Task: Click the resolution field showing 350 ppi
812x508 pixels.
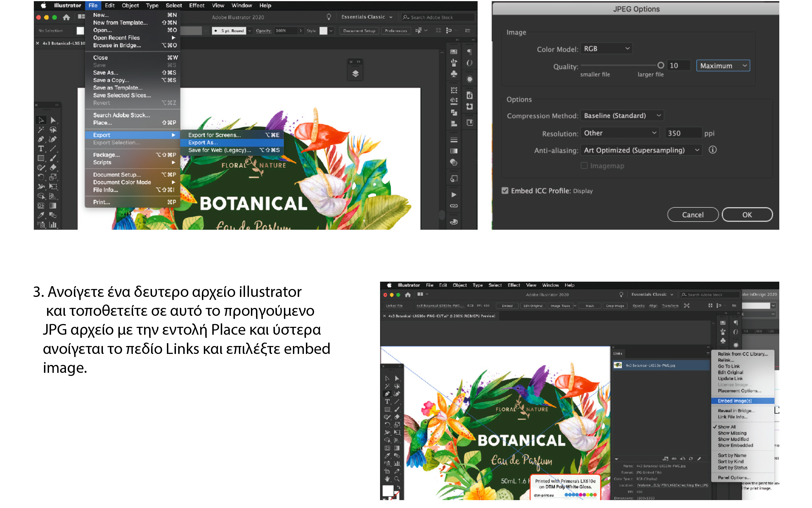Action: tap(683, 133)
